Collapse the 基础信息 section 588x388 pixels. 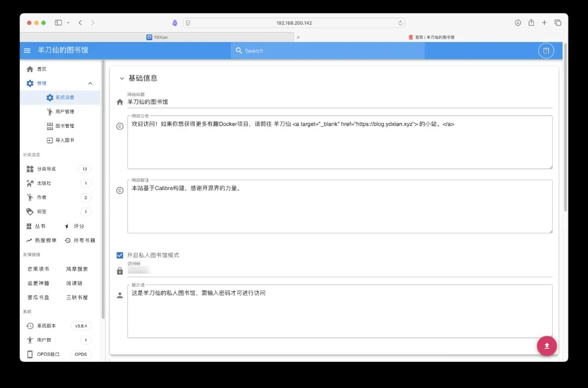(122, 78)
